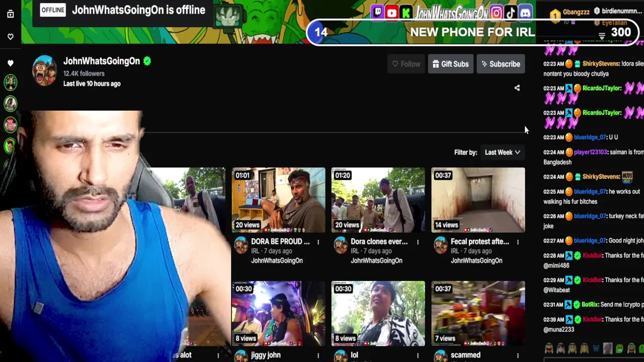Click the share icon below Subscribe

click(517, 88)
